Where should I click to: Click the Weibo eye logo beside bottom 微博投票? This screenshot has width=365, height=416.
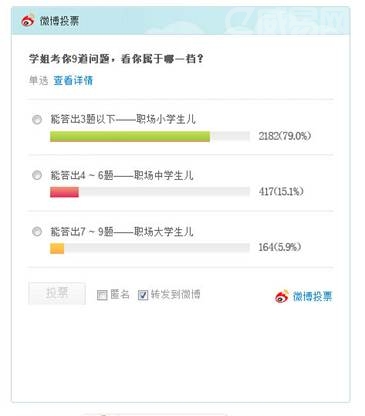click(x=282, y=296)
